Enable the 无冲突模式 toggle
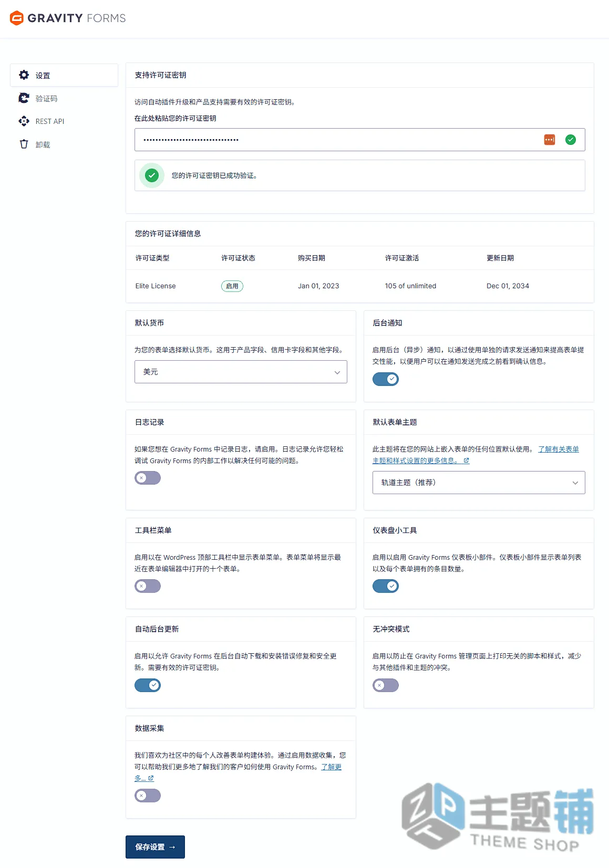Screen dimensions: 609x868 click(x=386, y=685)
